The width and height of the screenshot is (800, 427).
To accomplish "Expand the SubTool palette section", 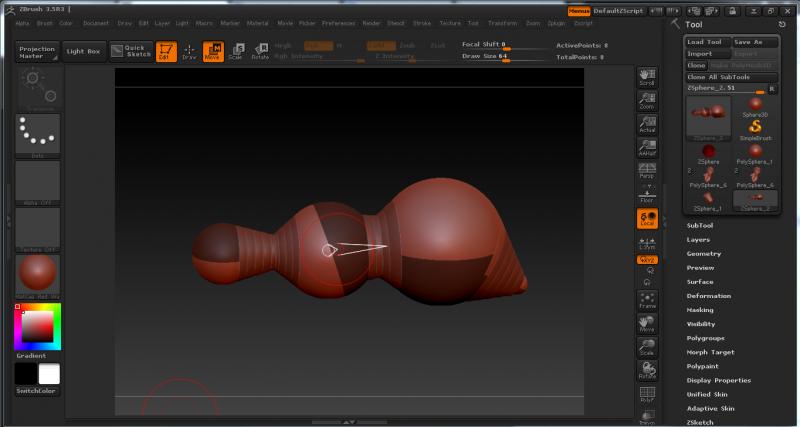I will click(x=700, y=226).
